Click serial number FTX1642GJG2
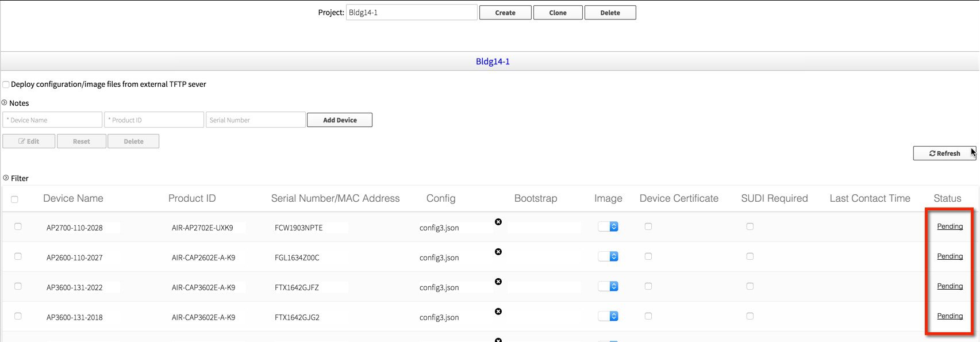Viewport: 980px width, 342px height. pyautogui.click(x=297, y=318)
